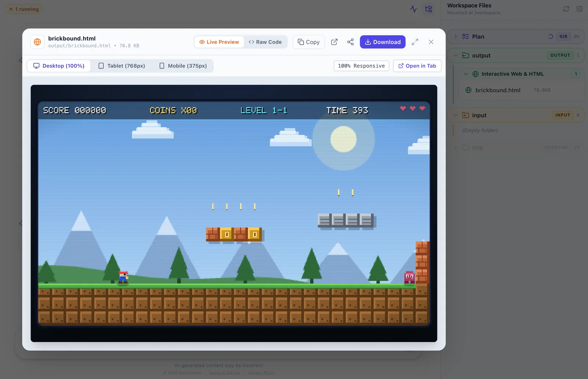Click the OUTPUT badge label
This screenshot has height=379, width=588.
point(560,55)
